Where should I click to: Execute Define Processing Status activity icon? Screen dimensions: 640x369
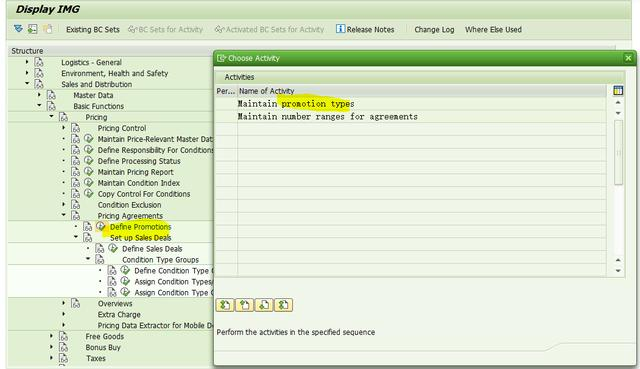coord(89,160)
